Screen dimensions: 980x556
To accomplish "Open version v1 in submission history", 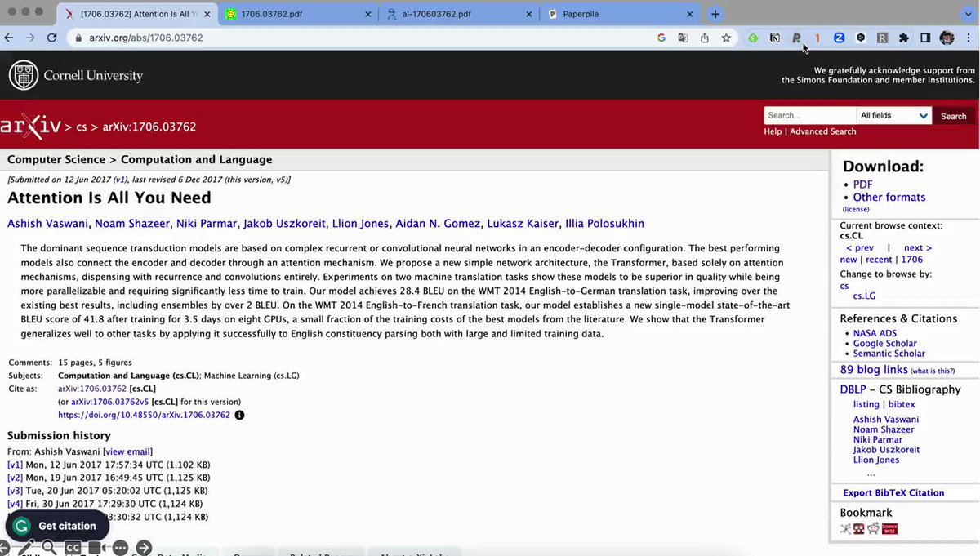I will click(15, 465).
